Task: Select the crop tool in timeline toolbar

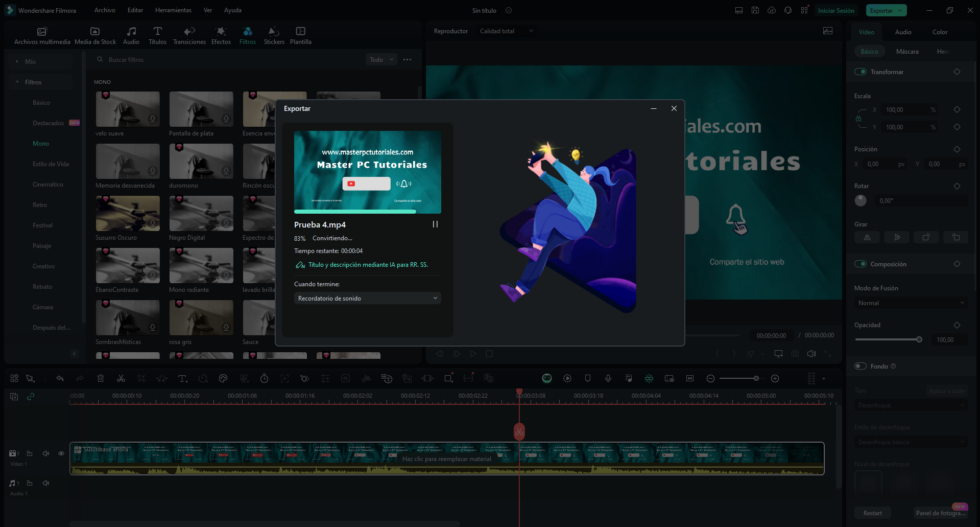Action: pyautogui.click(x=141, y=378)
